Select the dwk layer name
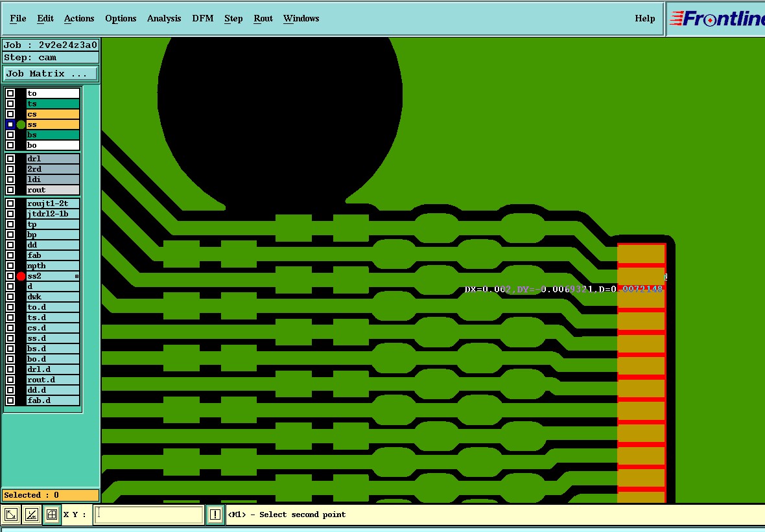The height and width of the screenshot is (532, 765). (53, 297)
